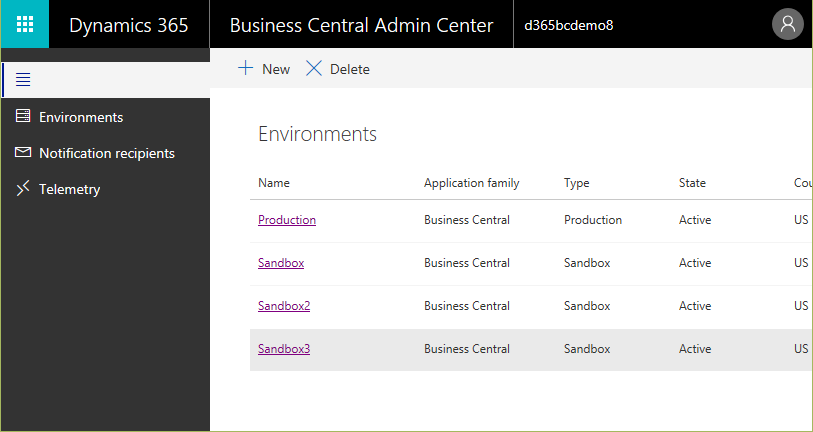Open the Sandbox2 environment link

coord(284,306)
